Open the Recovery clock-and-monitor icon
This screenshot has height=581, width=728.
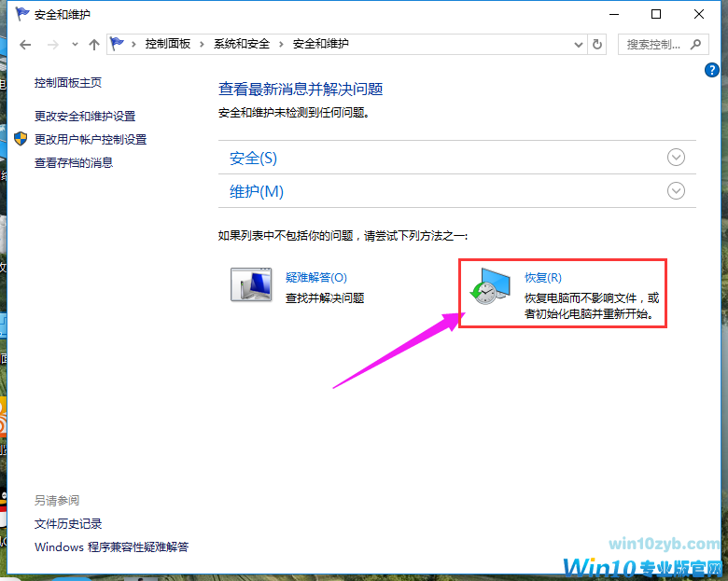(490, 286)
